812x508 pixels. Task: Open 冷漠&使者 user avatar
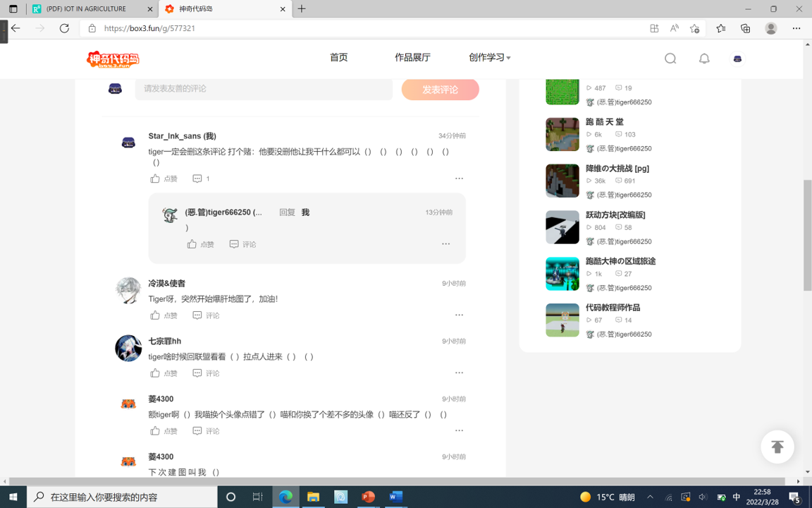coord(128,290)
